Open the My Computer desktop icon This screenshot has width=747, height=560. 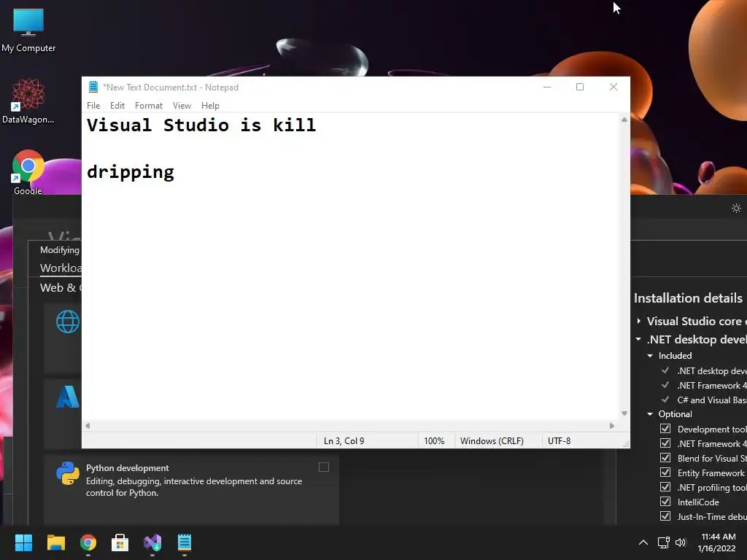(x=28, y=31)
